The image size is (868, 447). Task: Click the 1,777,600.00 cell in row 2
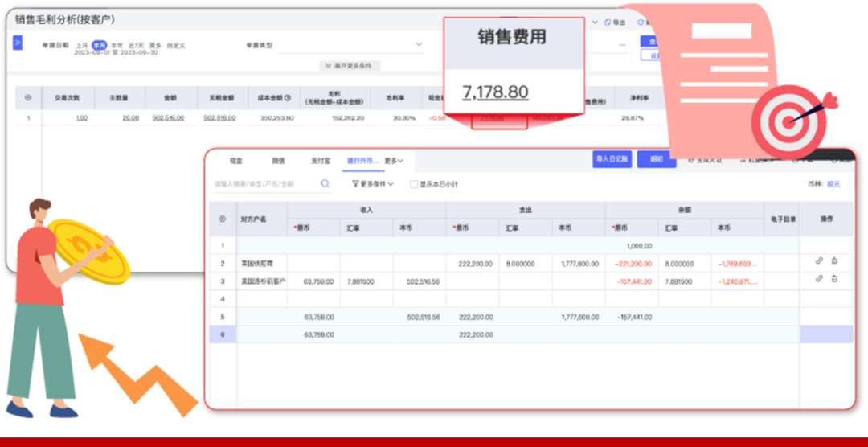579,265
